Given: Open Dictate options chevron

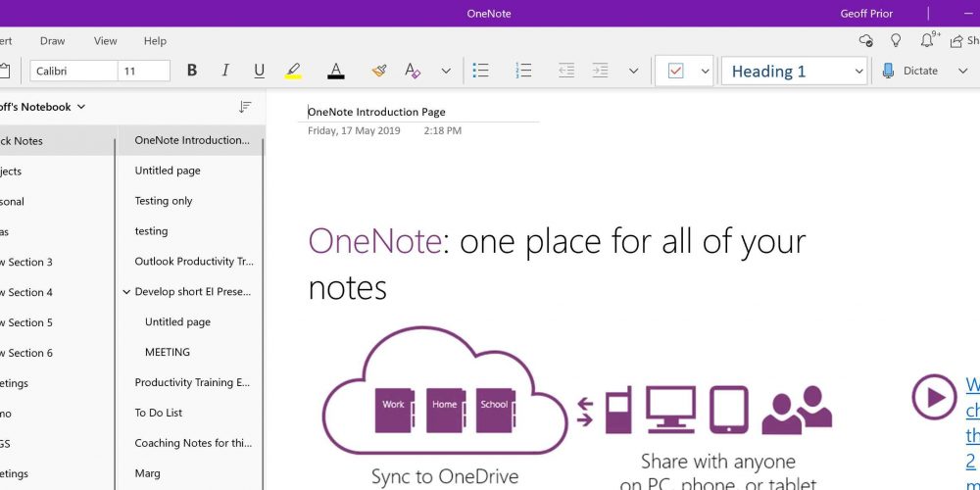Looking at the screenshot, I should (962, 71).
